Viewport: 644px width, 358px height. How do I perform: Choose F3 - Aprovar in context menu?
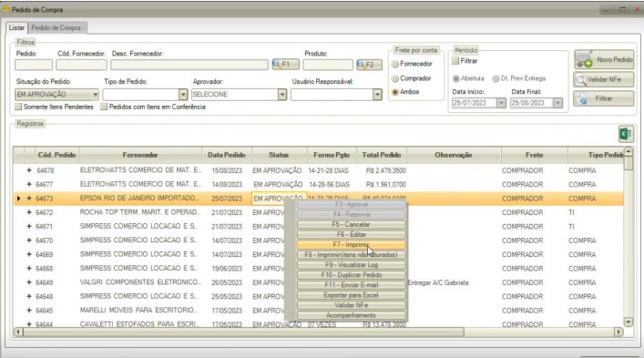[x=352, y=204]
